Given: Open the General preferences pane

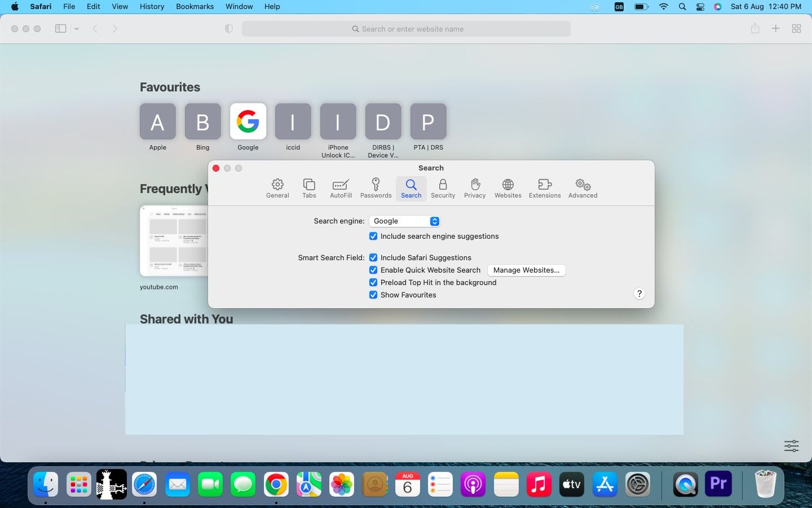Looking at the screenshot, I should [x=277, y=189].
